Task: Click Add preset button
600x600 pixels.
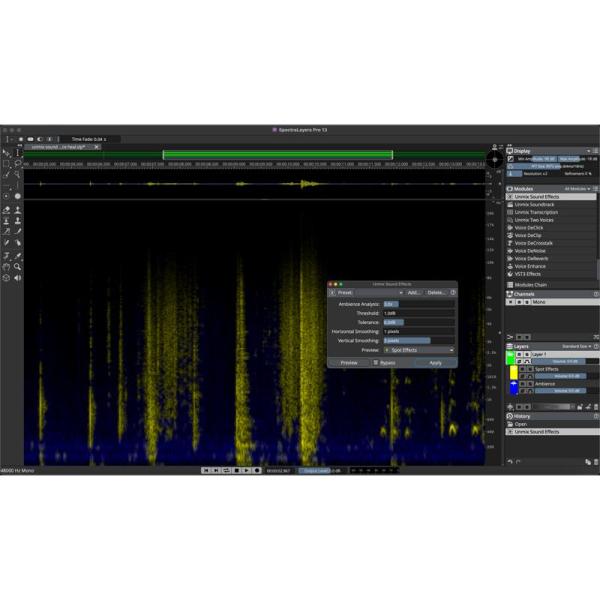Action: click(414, 293)
